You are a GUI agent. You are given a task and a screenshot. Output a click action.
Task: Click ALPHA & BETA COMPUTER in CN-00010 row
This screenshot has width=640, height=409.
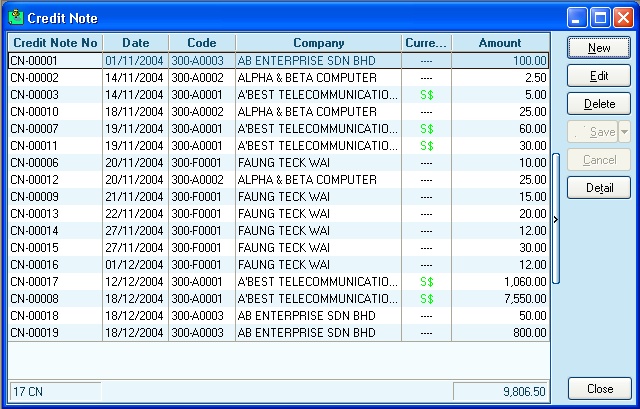click(307, 112)
